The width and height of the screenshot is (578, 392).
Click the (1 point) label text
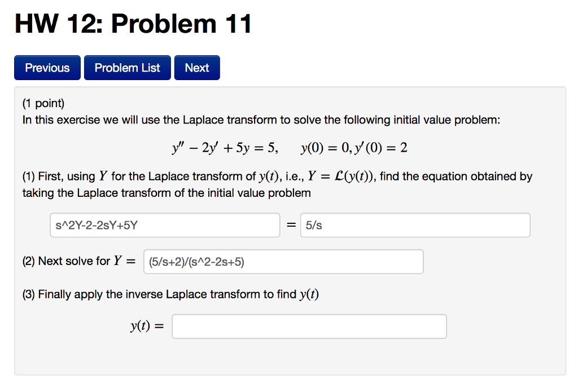pyautogui.click(x=38, y=103)
